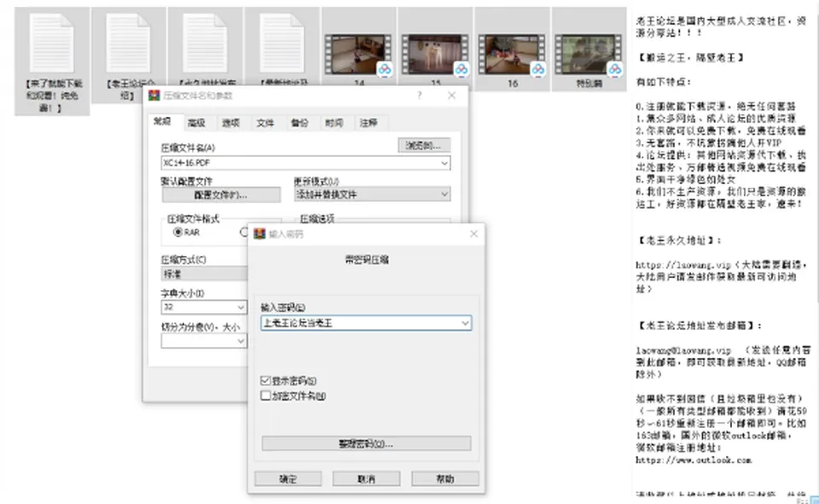The image size is (819, 504).
Task: Click 取消 in the password dialog
Action: [366, 478]
